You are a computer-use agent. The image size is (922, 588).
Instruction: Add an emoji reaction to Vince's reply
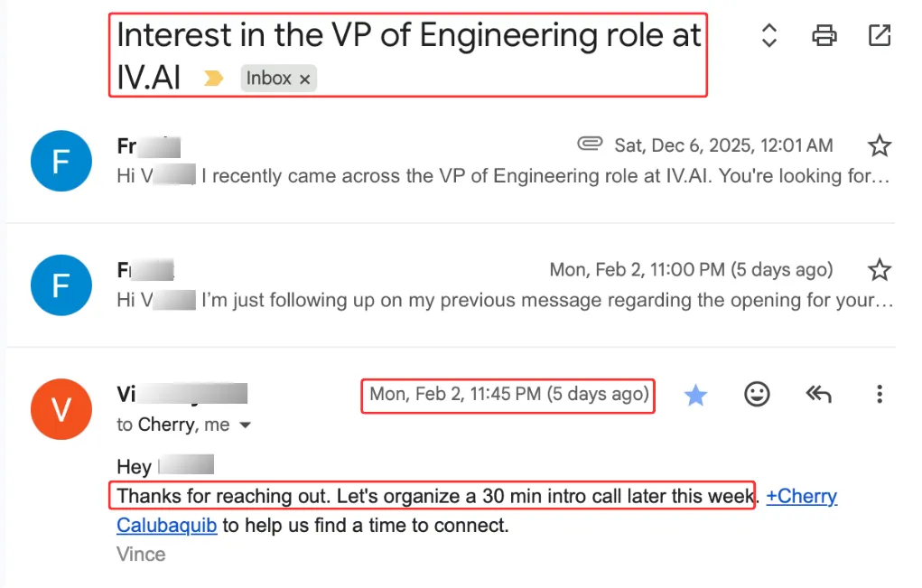[757, 394]
